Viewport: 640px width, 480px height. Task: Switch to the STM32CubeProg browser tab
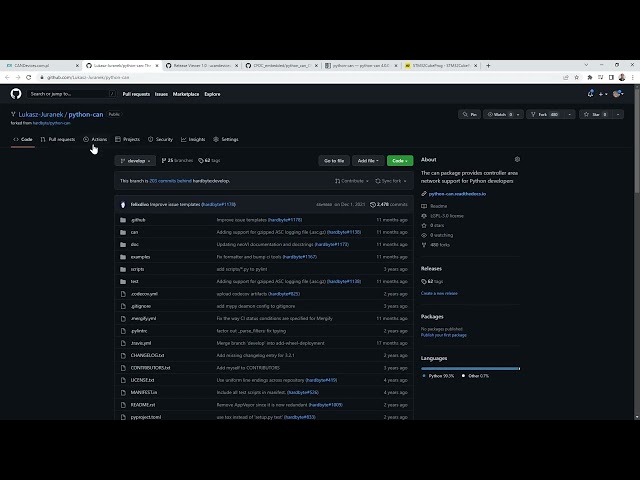pos(441,65)
